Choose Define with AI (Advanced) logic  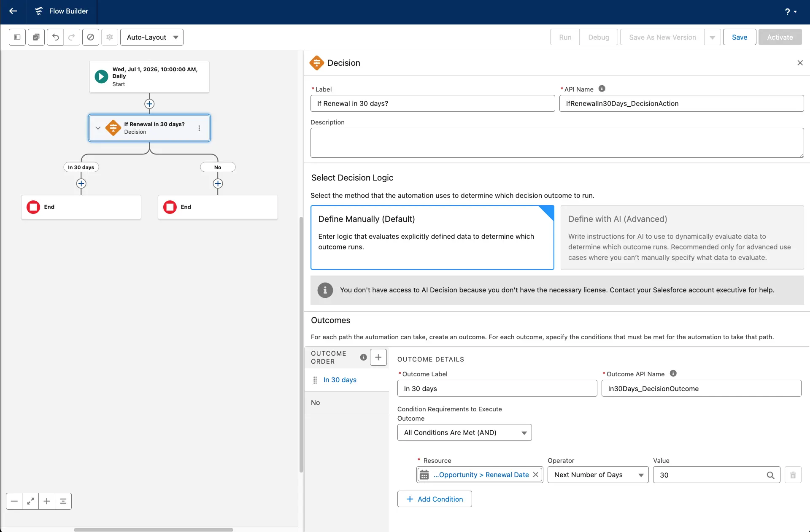click(682, 238)
